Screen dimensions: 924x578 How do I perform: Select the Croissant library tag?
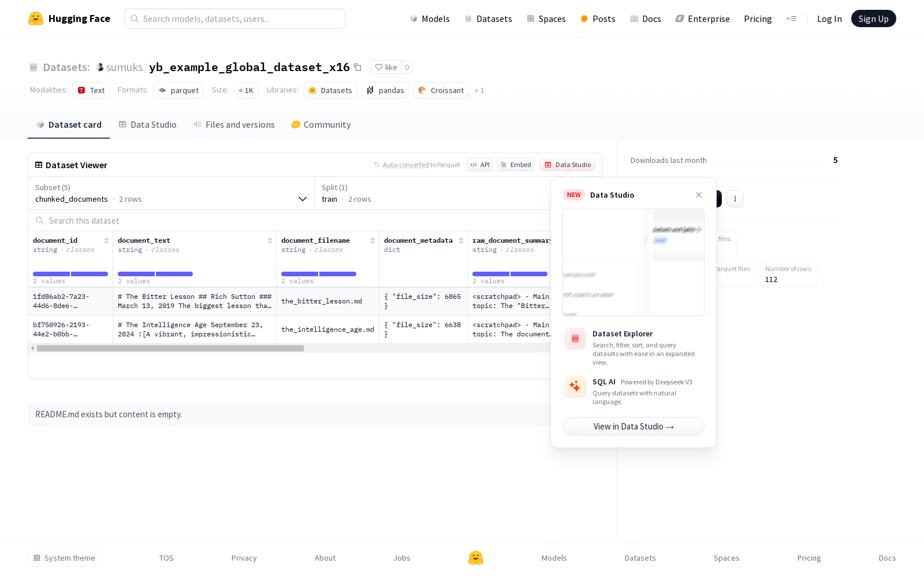click(441, 90)
